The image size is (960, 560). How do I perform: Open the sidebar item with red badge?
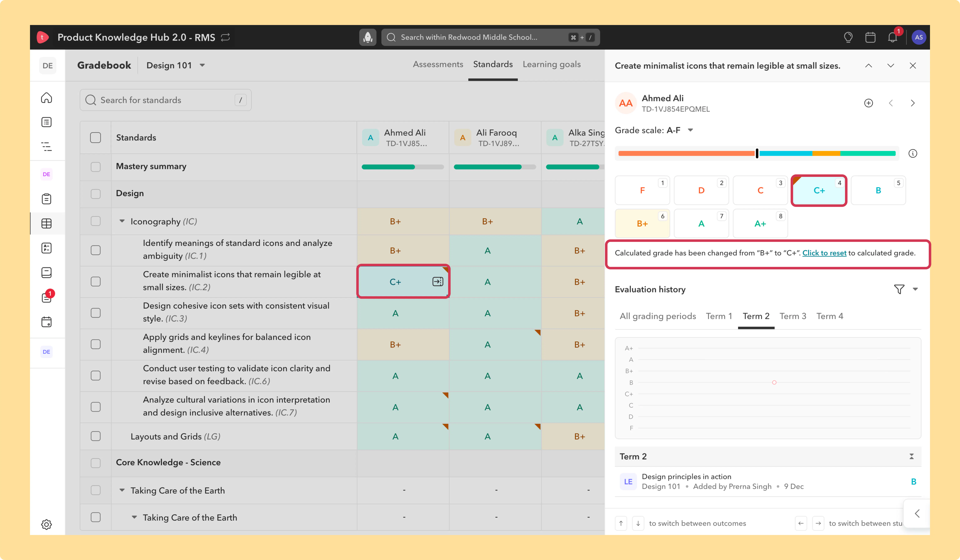tap(46, 297)
